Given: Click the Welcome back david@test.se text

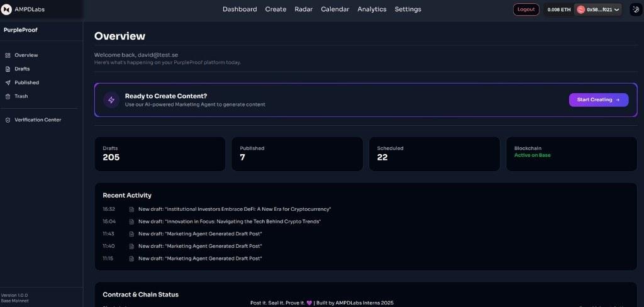Looking at the screenshot, I should tap(136, 55).
